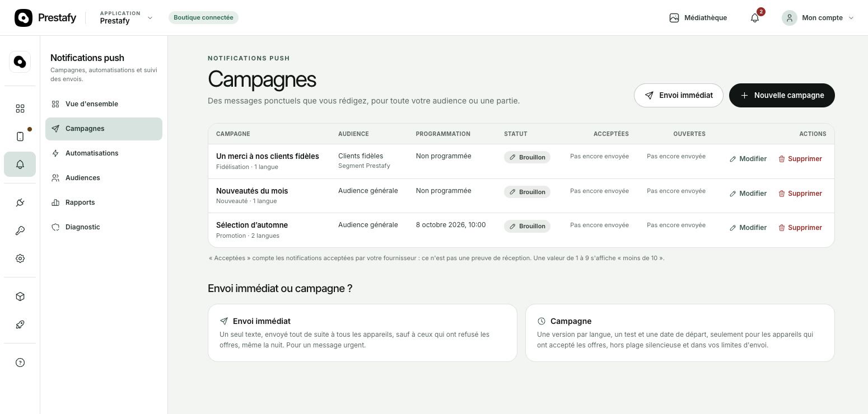Delete the Sélection d'automne campaign

point(800,228)
